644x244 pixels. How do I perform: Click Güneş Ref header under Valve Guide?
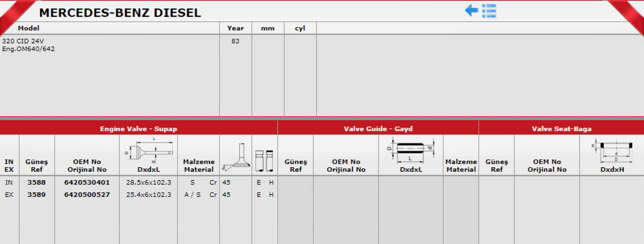(x=295, y=165)
